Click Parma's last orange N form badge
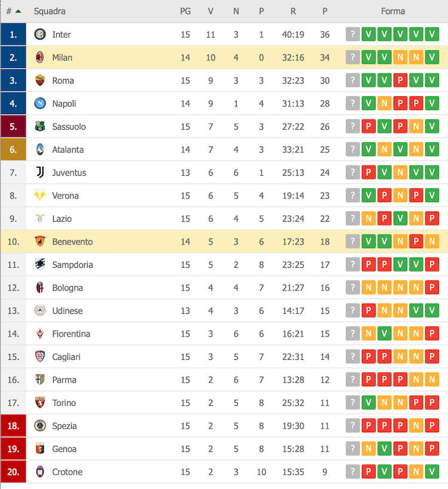 432,380
